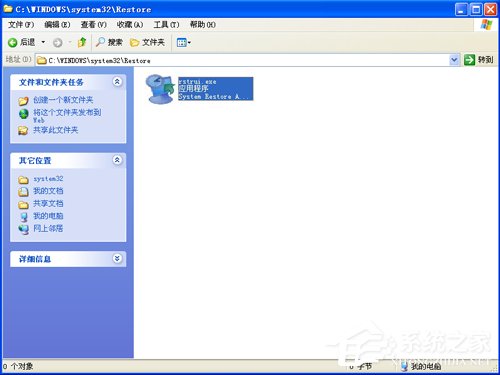This screenshot has width=500, height=375.
Task: Click the new folder icon in tasks
Action: (23, 100)
